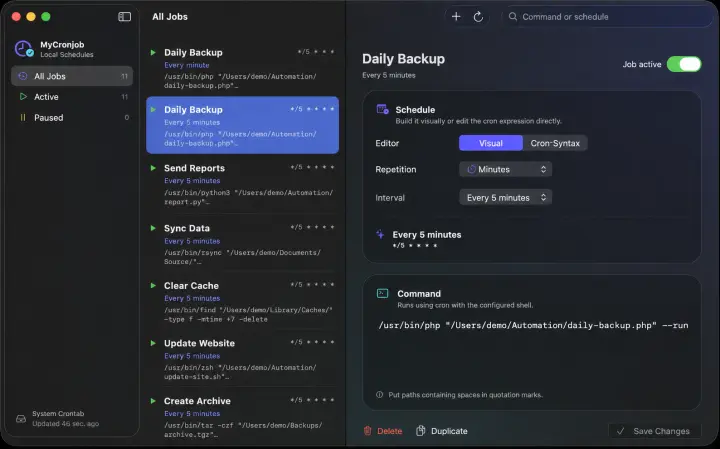
Task: Click the /usr/bin/rsync command text in Sync Data
Action: 242,257
